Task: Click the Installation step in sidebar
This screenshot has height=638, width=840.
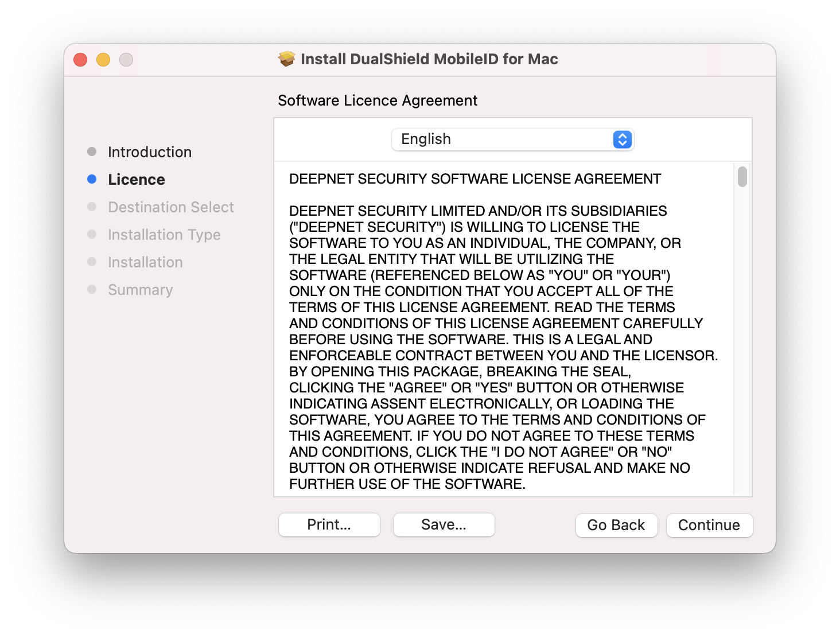Action: click(x=145, y=262)
